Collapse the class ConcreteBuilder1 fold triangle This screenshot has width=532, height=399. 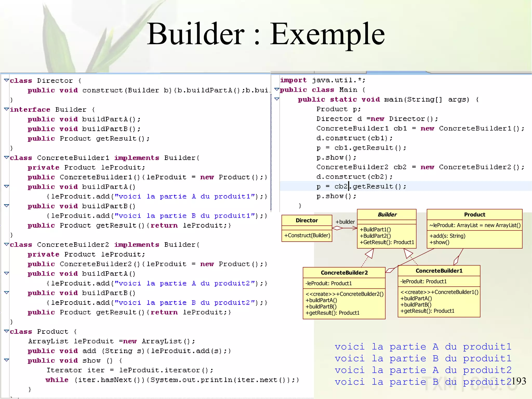point(6,157)
